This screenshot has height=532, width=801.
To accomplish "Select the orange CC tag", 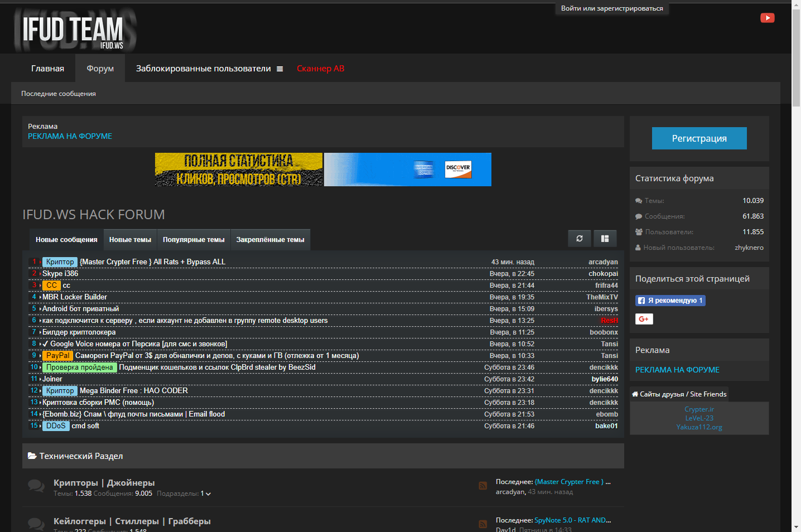I will 51,286.
